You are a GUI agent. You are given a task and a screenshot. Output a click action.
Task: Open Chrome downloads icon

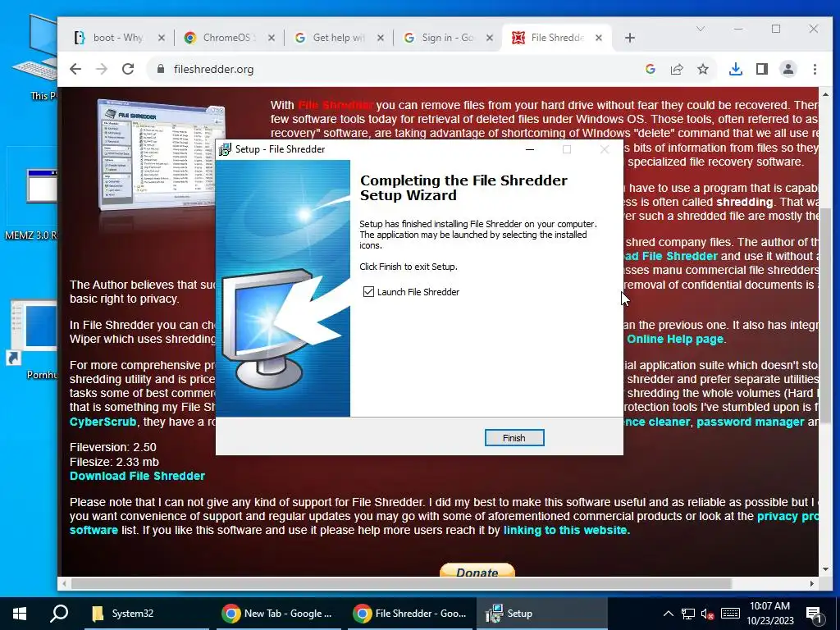tap(736, 69)
